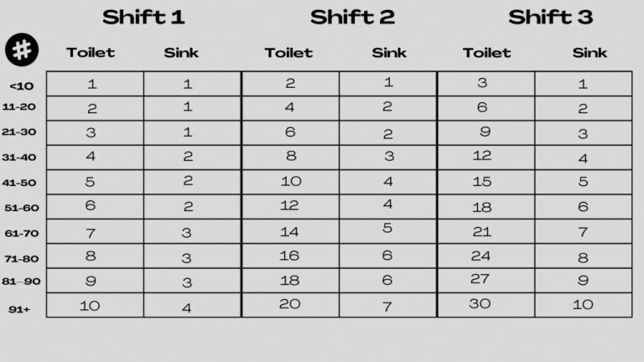Select the Toilet column header under Shift 3
Image resolution: width=644 pixels, height=362 pixels.
[x=486, y=53]
